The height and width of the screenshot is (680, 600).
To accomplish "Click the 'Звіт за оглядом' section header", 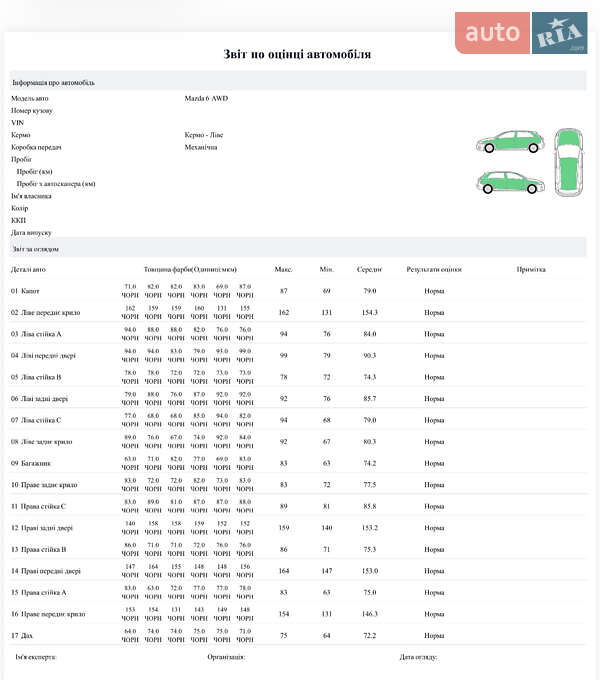I will click(36, 248).
